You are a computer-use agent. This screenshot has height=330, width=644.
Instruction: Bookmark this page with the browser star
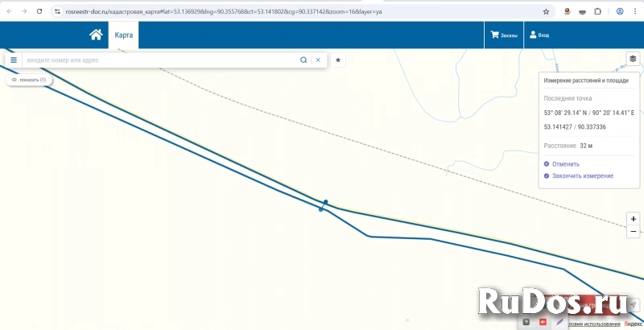(547, 12)
